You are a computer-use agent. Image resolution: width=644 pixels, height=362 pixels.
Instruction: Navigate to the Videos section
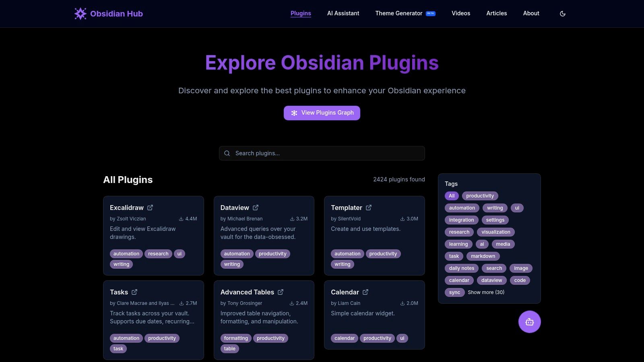(x=461, y=13)
